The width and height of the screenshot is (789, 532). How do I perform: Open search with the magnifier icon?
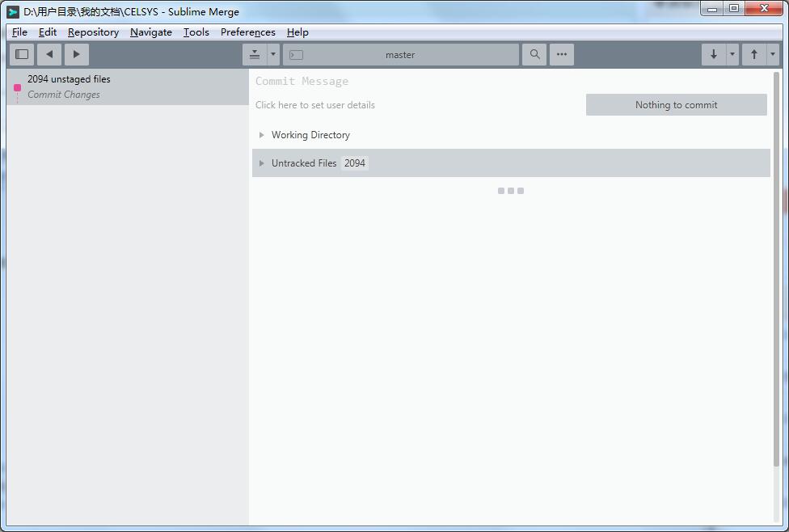pyautogui.click(x=534, y=54)
